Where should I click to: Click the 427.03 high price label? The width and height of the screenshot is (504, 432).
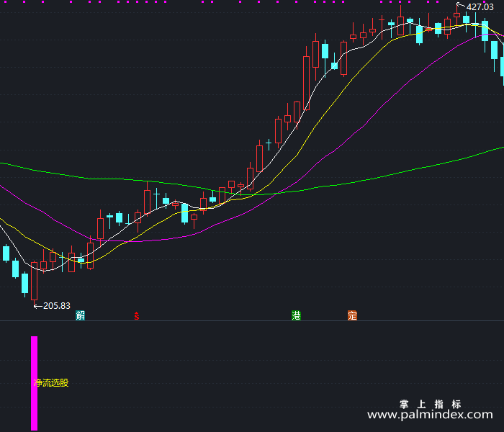[480, 7]
